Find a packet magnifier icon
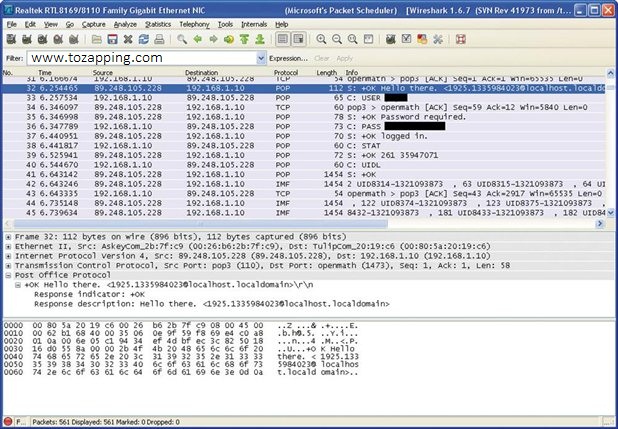 (x=182, y=39)
